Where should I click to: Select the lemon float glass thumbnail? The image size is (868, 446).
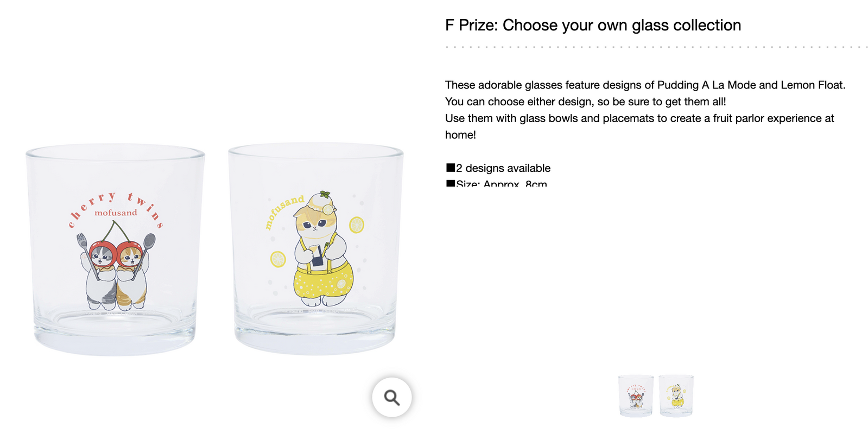pos(676,396)
